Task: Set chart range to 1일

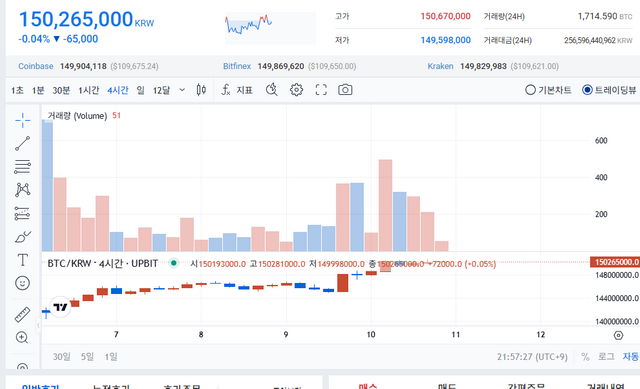Action: pyautogui.click(x=111, y=357)
